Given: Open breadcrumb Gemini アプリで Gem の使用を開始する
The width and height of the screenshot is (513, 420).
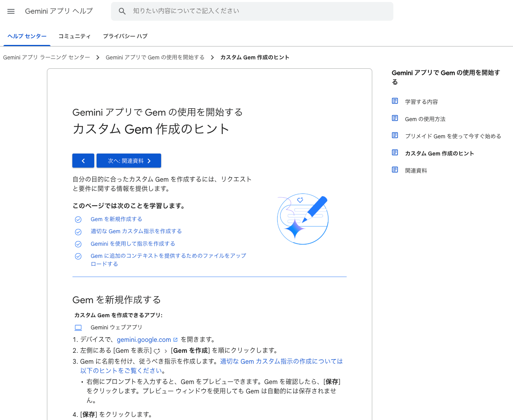Looking at the screenshot, I should tap(155, 57).
